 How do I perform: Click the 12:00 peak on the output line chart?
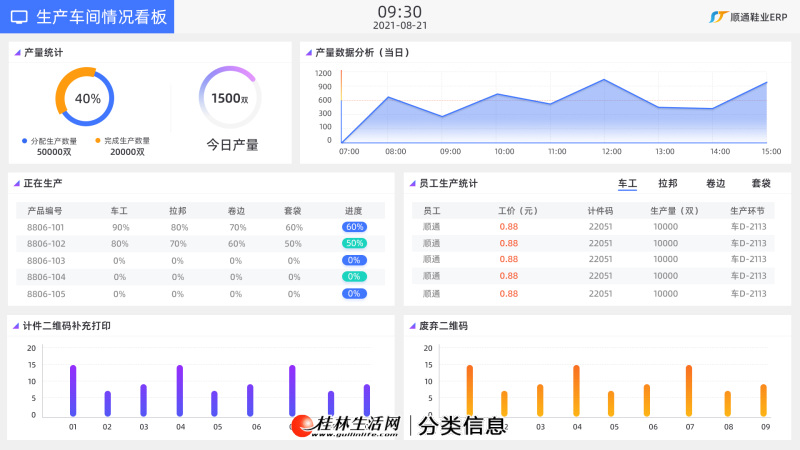(604, 80)
